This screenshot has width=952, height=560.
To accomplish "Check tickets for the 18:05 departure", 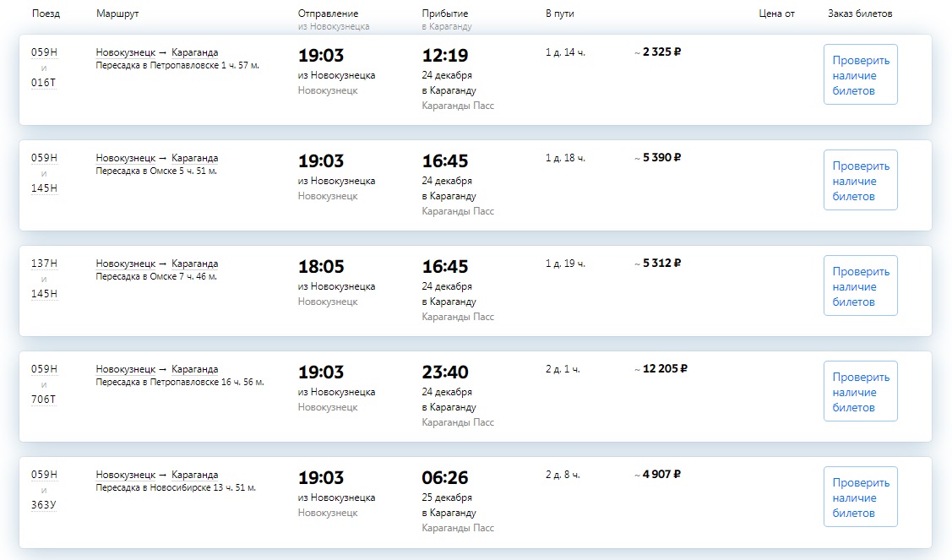I will pos(860,286).
